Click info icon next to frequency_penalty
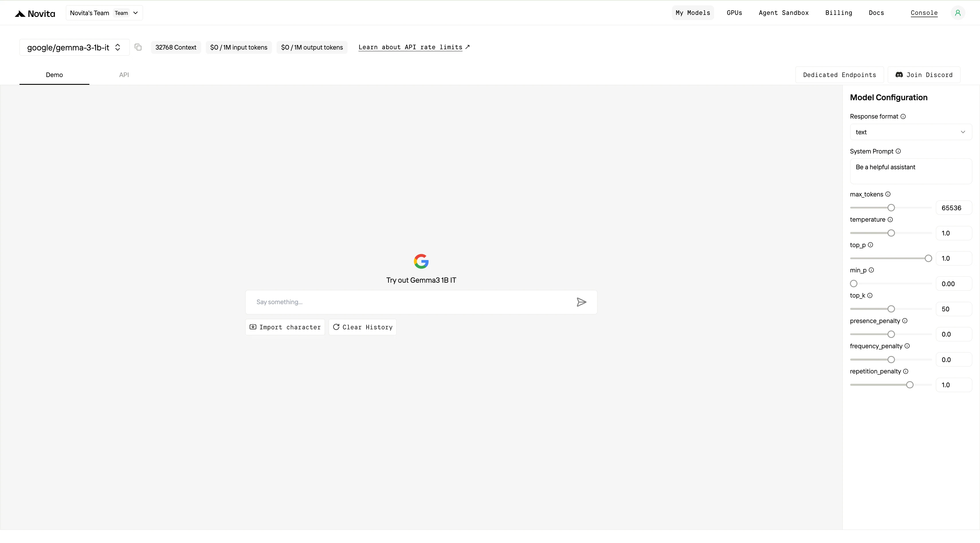980x543 pixels. click(x=907, y=346)
